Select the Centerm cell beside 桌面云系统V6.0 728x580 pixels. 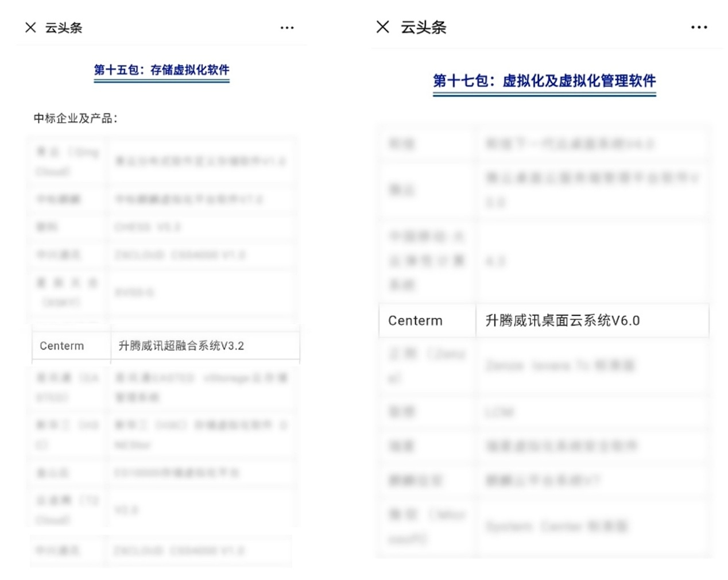(x=415, y=320)
